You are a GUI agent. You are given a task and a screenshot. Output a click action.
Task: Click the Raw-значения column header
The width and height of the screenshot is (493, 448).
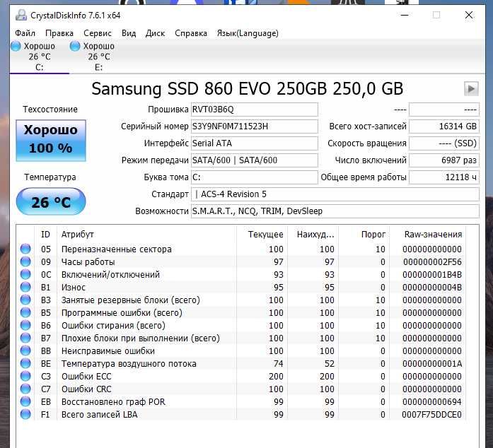pos(428,235)
